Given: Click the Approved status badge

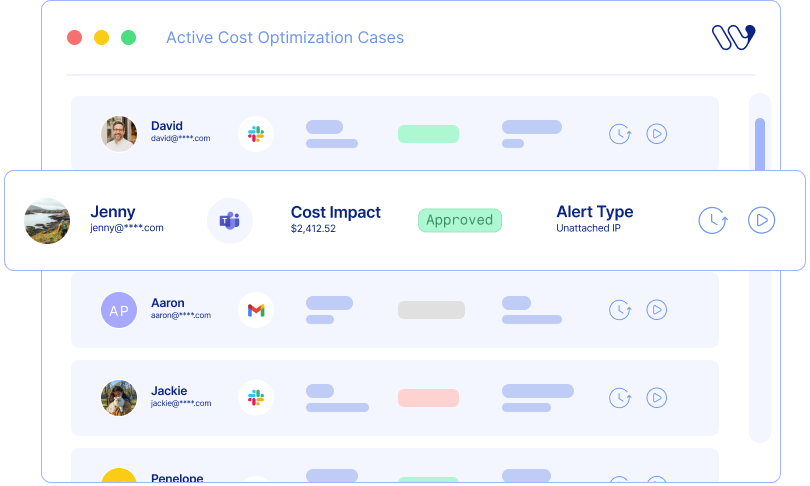Looking at the screenshot, I should tap(460, 220).
